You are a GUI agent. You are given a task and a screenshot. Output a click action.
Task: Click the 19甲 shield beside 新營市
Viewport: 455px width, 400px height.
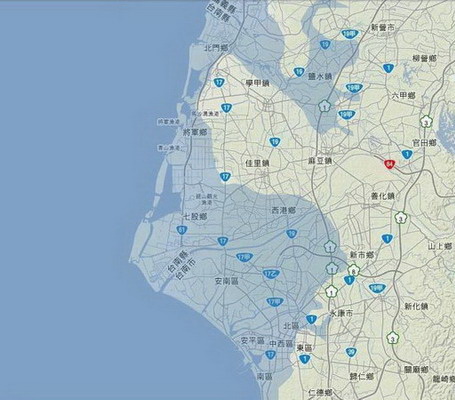tap(350, 34)
